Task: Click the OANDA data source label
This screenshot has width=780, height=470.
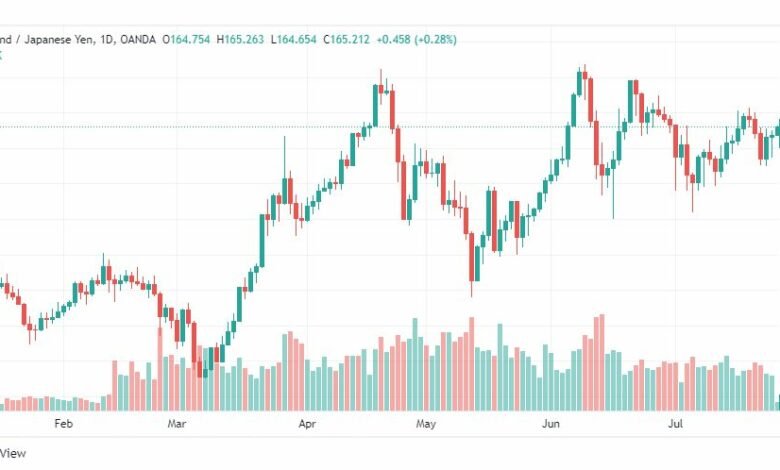Action: tap(138, 39)
